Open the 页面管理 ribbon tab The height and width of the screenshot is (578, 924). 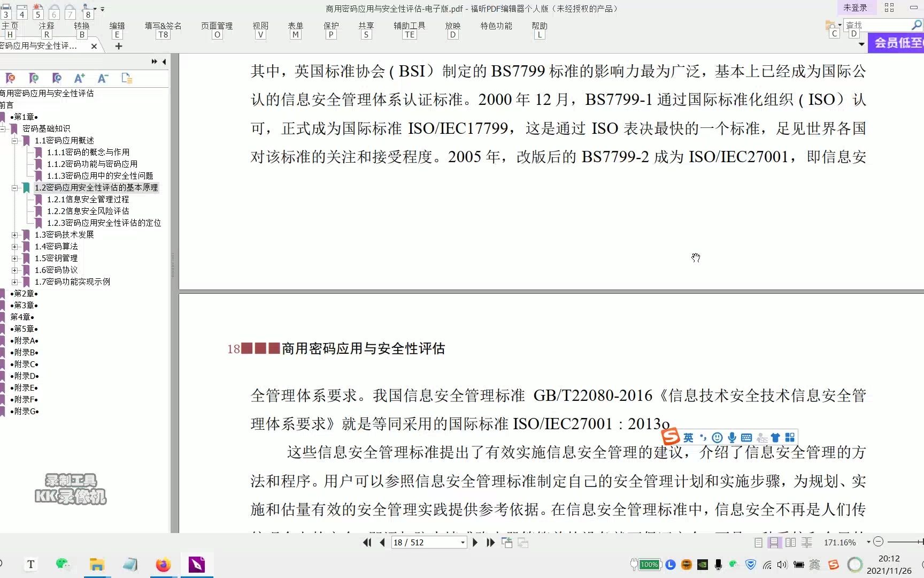coord(217,26)
